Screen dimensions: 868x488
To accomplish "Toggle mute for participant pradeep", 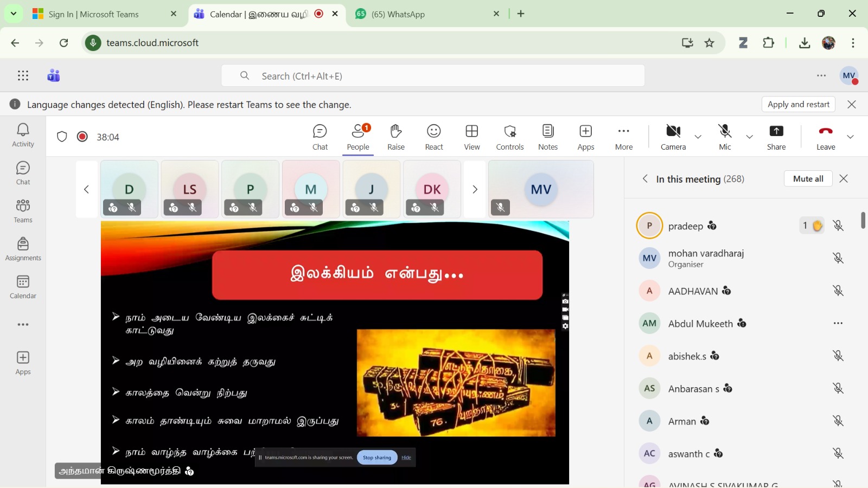I will tap(838, 226).
